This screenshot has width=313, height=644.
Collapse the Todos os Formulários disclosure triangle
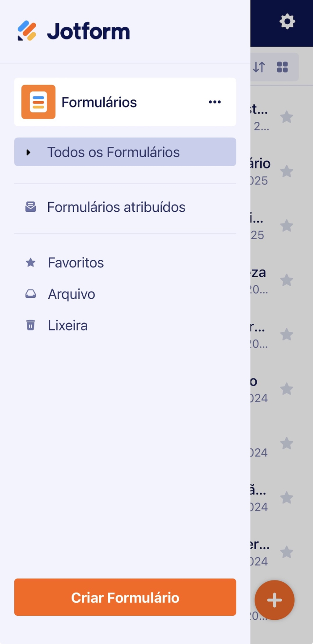point(29,152)
